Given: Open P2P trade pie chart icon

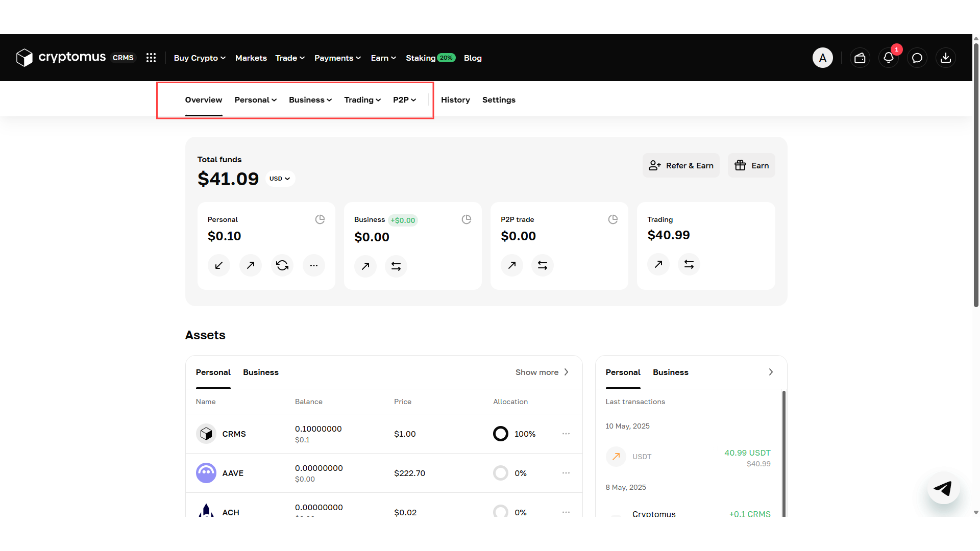Looking at the screenshot, I should coord(613,219).
